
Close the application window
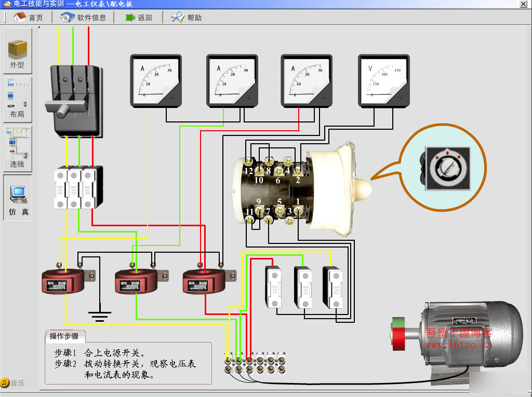pos(524,4)
